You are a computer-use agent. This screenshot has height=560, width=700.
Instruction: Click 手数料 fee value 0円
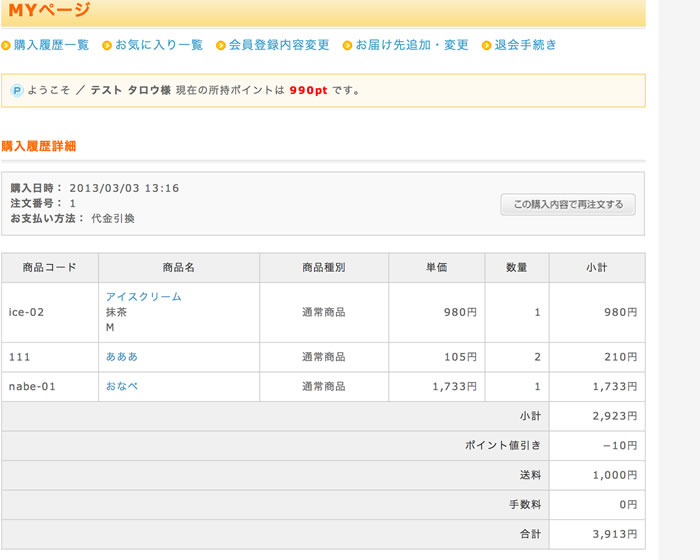click(x=628, y=505)
